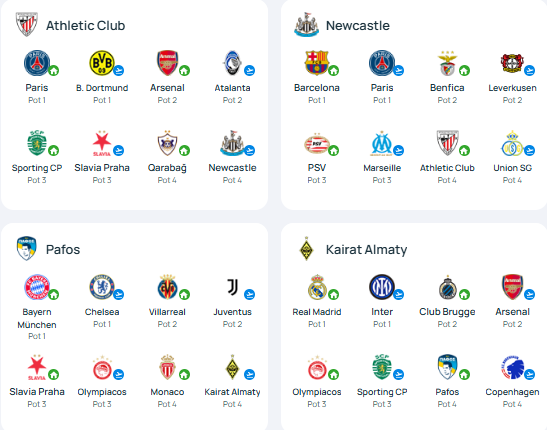Image resolution: width=547 pixels, height=430 pixels.
Task: Click blue away plane icon beside Atalanta
Action: click(x=249, y=70)
